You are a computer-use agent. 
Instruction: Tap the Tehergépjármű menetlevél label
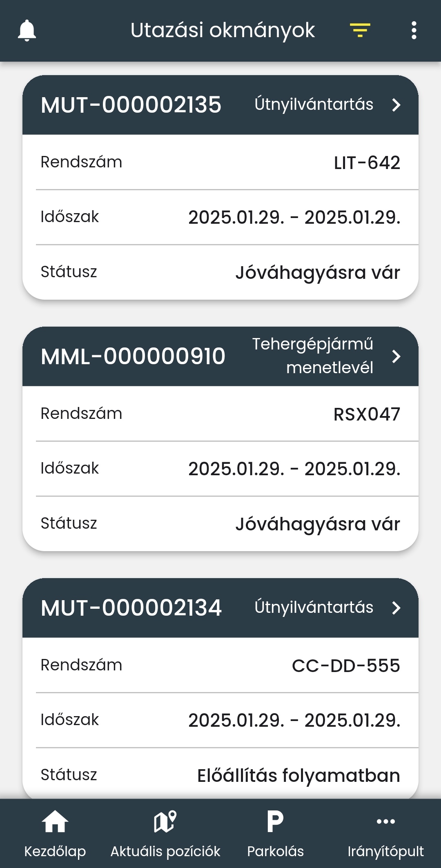[313, 356]
